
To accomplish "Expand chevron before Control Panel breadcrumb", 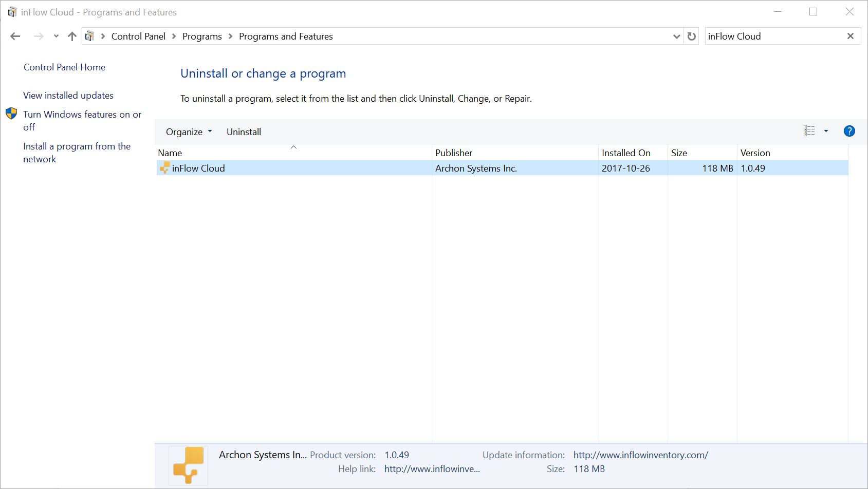I will (103, 36).
